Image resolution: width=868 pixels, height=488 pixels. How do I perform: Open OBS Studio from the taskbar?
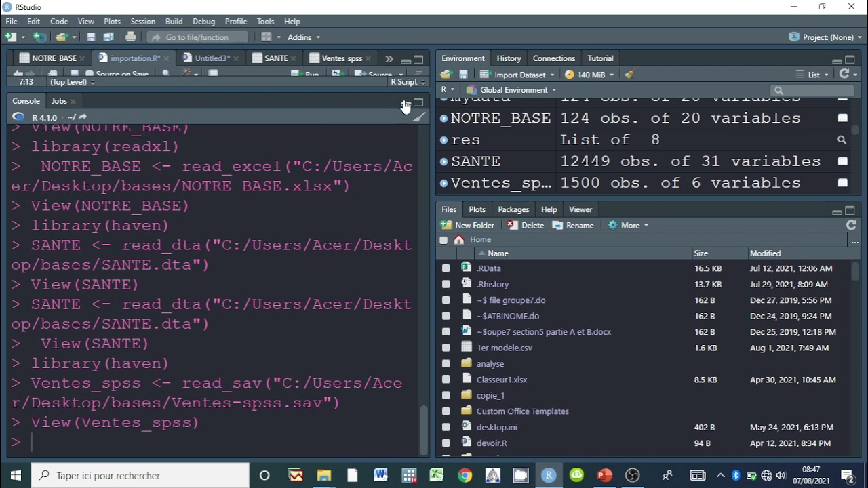click(633, 475)
